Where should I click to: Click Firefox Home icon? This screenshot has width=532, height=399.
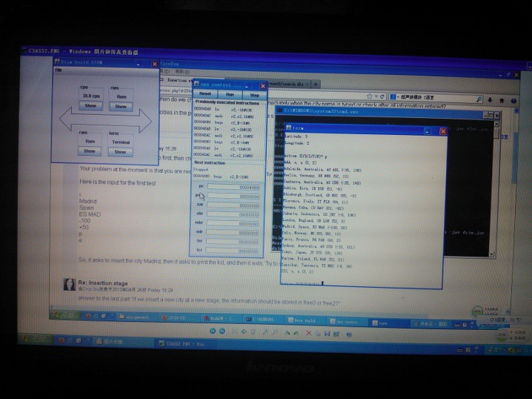(502, 101)
